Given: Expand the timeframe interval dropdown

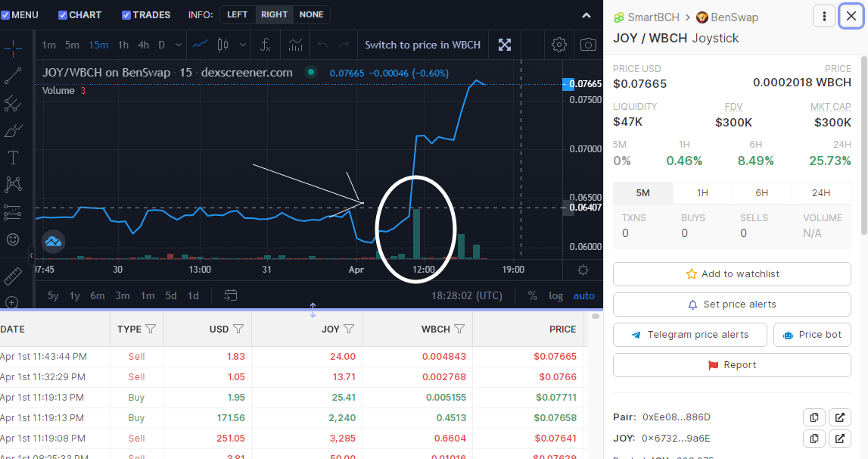Looking at the screenshot, I should coord(179,45).
